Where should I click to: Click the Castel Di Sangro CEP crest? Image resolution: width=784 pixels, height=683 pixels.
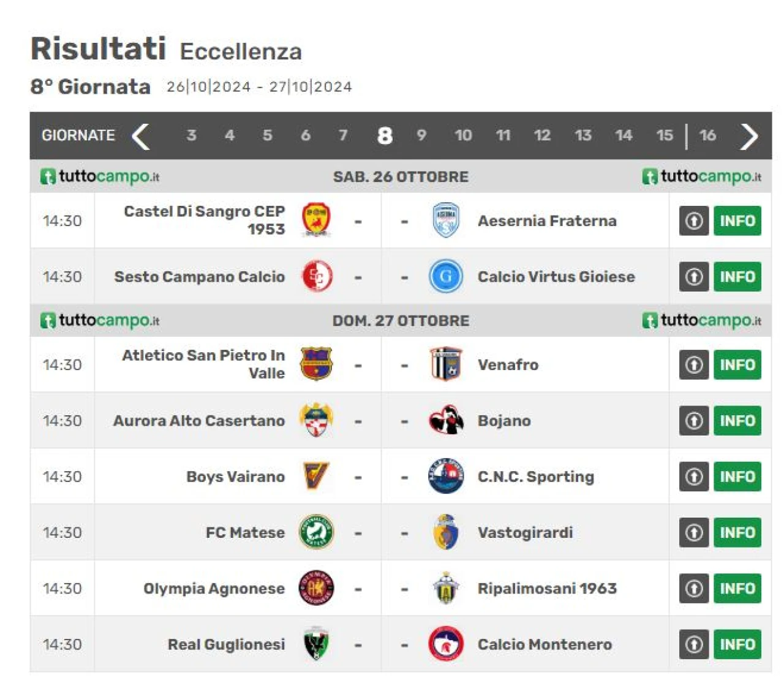317,220
